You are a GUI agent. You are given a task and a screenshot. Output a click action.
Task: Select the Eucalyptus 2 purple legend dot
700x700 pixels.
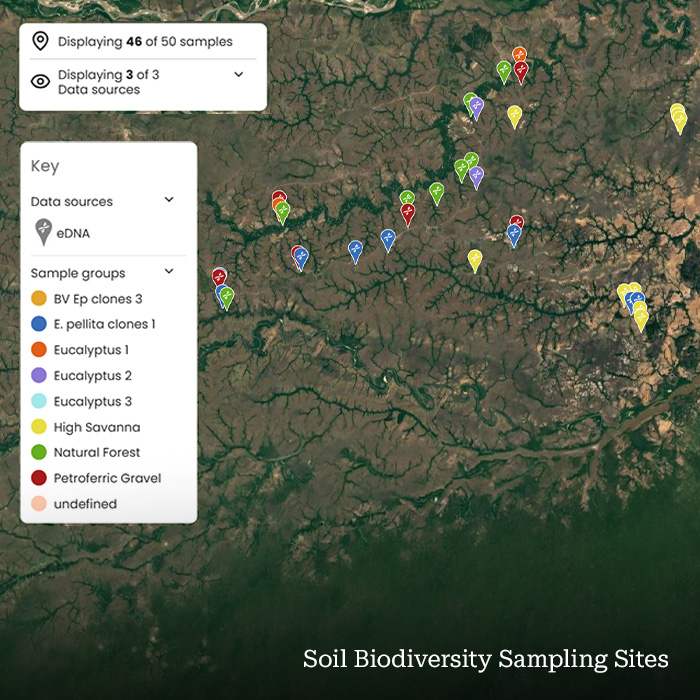pyautogui.click(x=39, y=376)
